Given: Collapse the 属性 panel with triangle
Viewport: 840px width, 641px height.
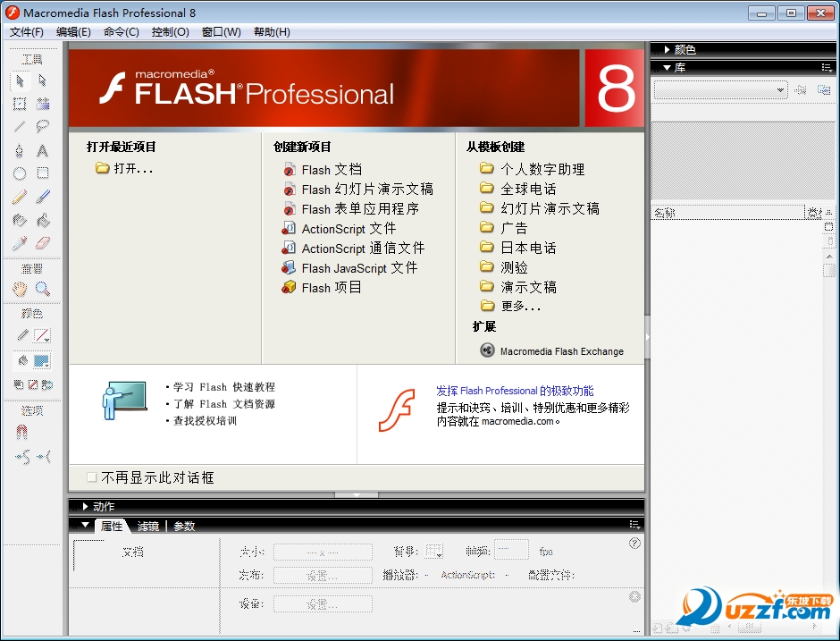Looking at the screenshot, I should 85,526.
